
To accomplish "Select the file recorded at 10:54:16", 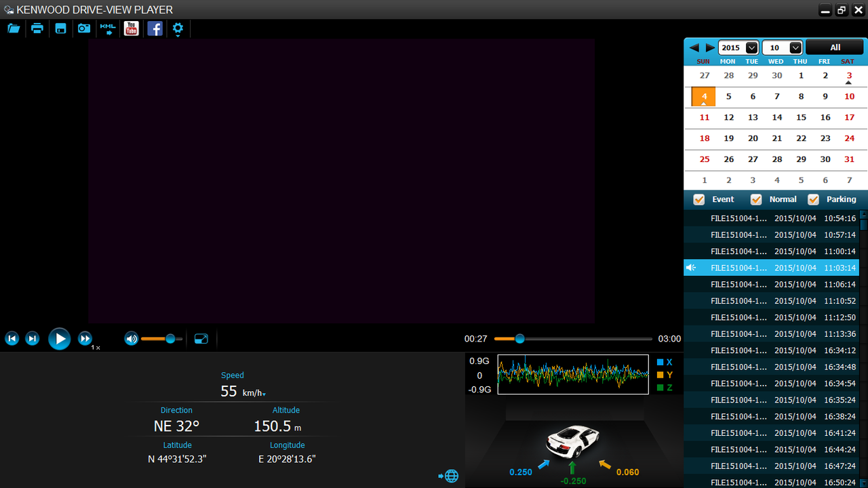I will point(771,218).
